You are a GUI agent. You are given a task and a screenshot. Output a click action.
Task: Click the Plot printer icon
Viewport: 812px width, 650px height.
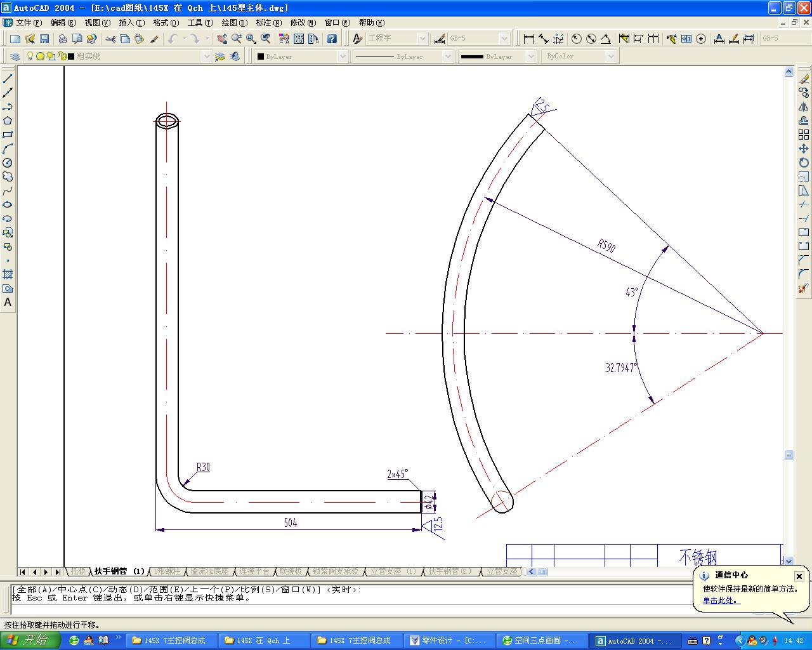coord(63,39)
